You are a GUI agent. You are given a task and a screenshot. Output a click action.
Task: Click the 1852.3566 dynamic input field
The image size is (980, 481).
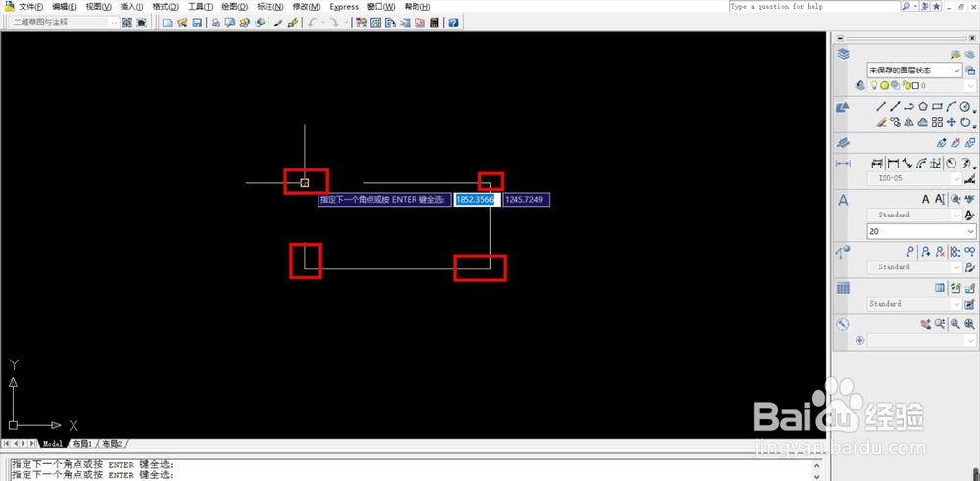coord(475,200)
